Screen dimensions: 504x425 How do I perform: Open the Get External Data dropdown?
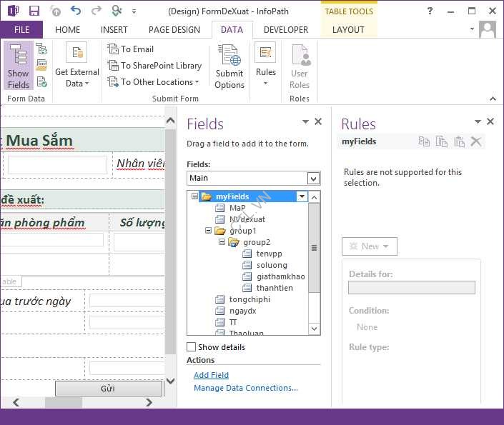pos(76,78)
